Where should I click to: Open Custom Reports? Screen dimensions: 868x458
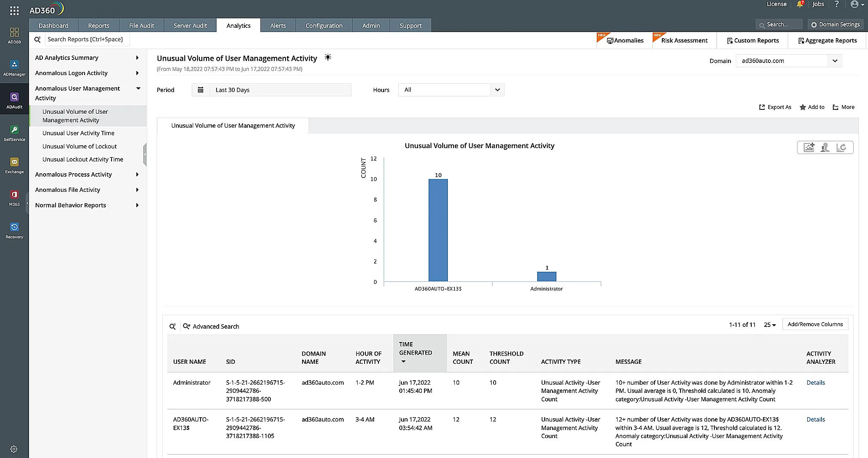point(753,40)
